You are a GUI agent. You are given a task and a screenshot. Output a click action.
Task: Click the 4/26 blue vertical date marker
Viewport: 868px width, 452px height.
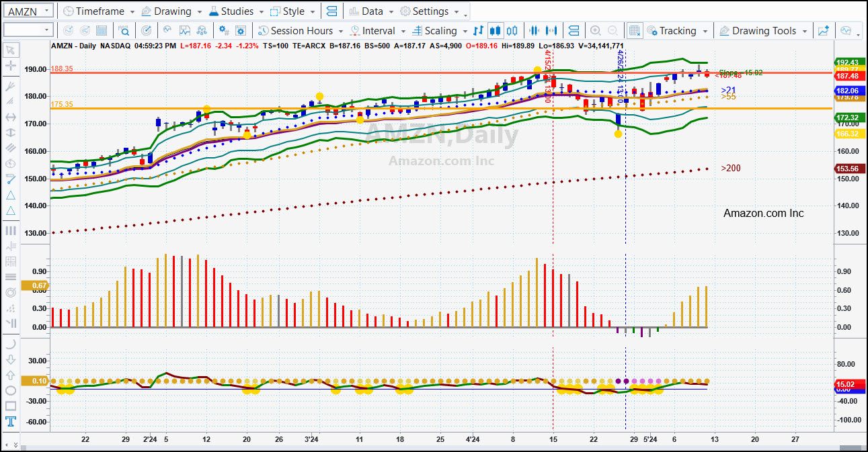click(x=621, y=75)
